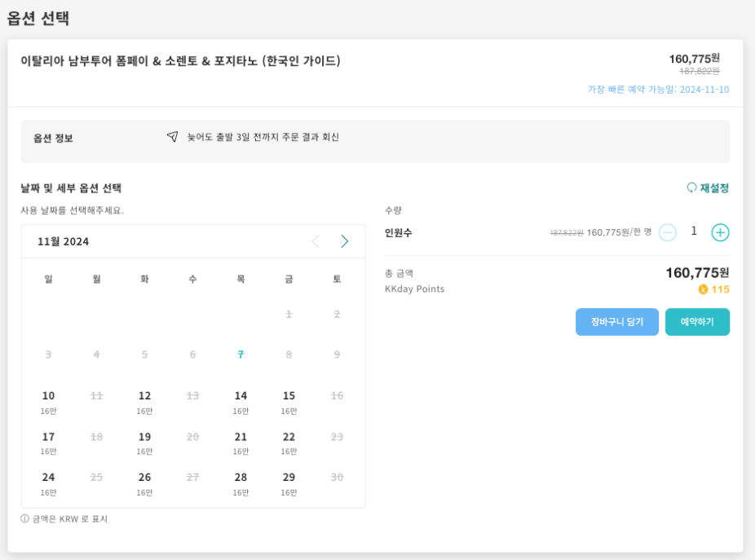Select November 29 on the calendar

(289, 484)
